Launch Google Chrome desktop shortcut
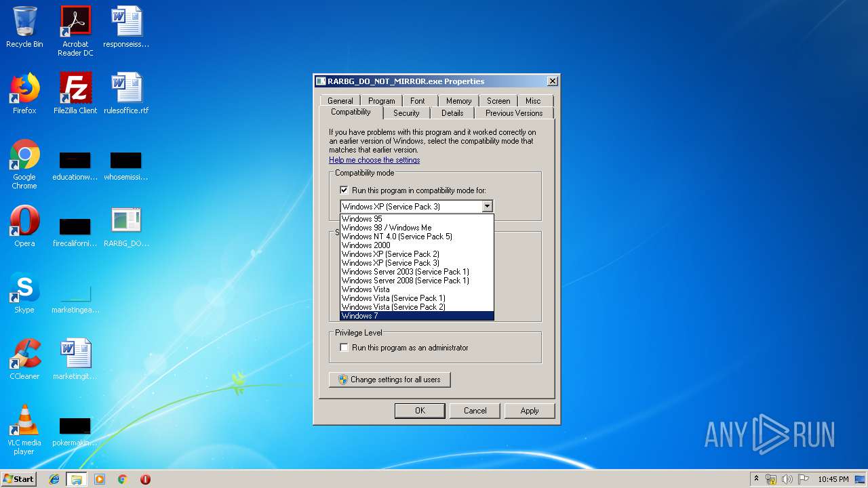The height and width of the screenshot is (488, 868). (x=24, y=165)
